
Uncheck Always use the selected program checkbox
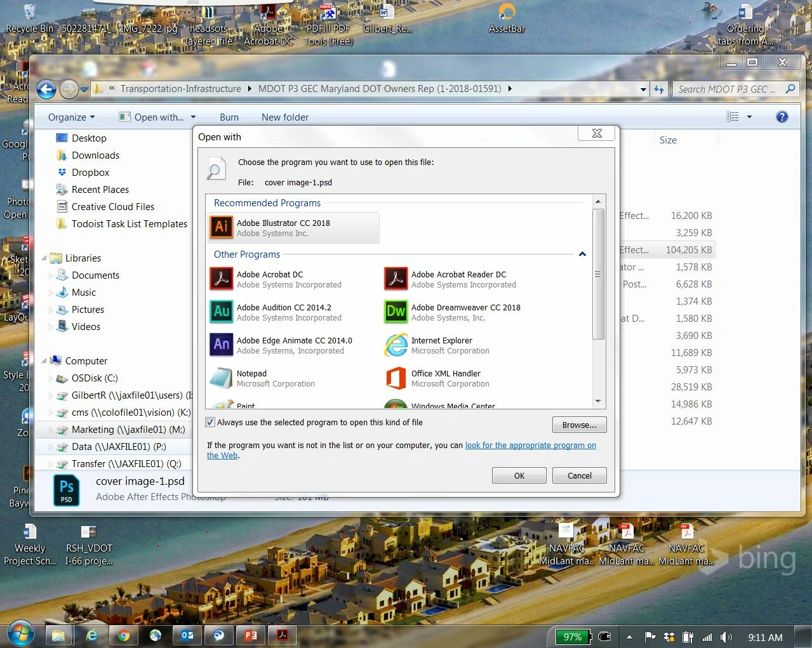pos(210,422)
